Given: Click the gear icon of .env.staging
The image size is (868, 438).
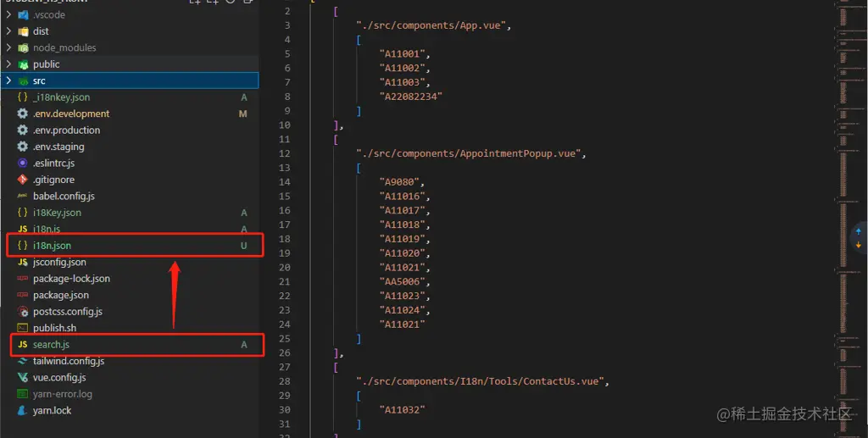Looking at the screenshot, I should pyautogui.click(x=23, y=147).
